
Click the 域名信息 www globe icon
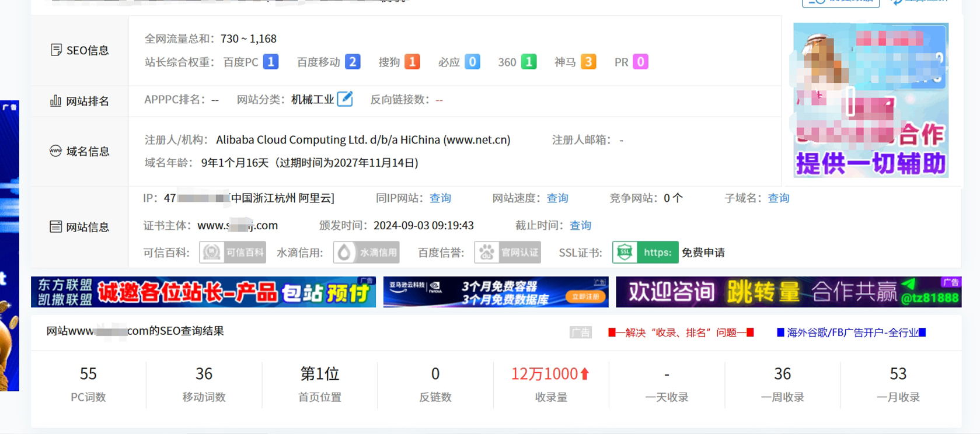click(x=55, y=151)
